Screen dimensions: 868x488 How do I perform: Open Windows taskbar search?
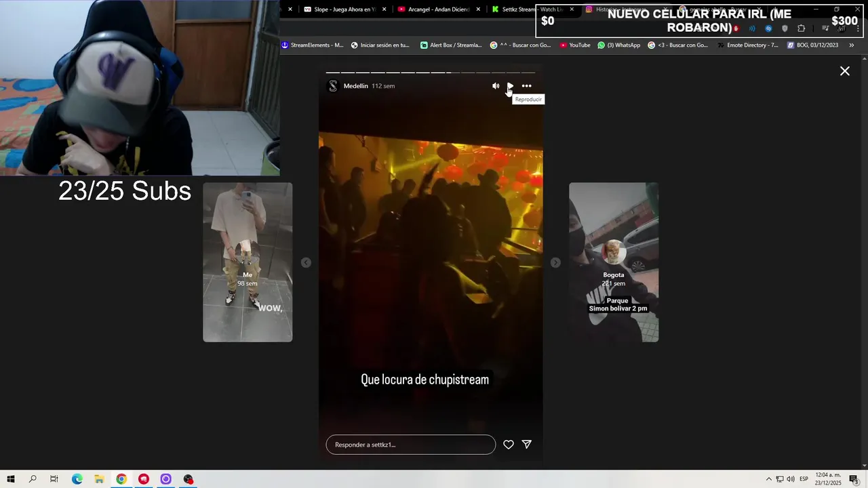click(33, 479)
